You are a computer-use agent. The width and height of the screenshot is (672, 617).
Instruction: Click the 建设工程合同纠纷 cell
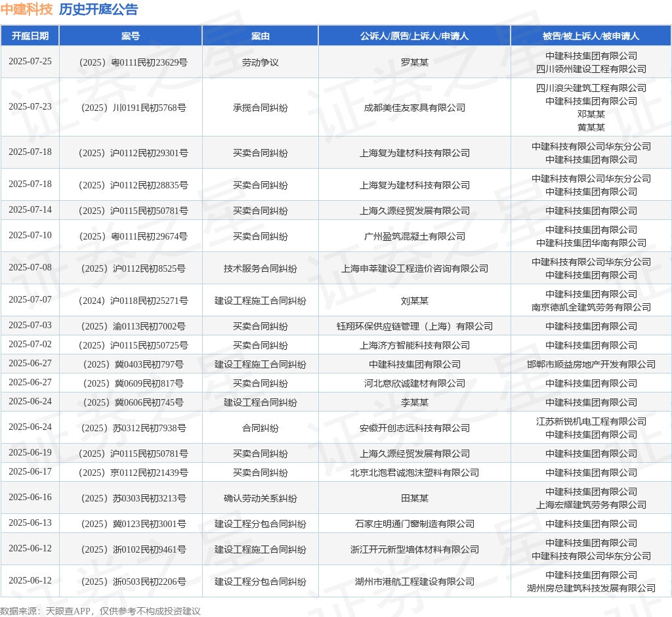point(260,402)
